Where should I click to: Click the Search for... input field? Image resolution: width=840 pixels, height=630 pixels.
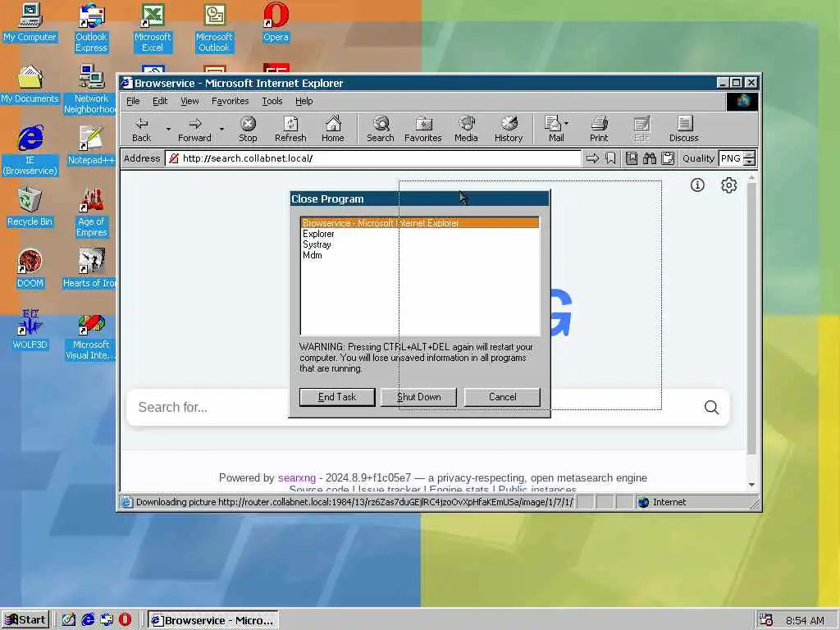pyautogui.click(x=413, y=408)
